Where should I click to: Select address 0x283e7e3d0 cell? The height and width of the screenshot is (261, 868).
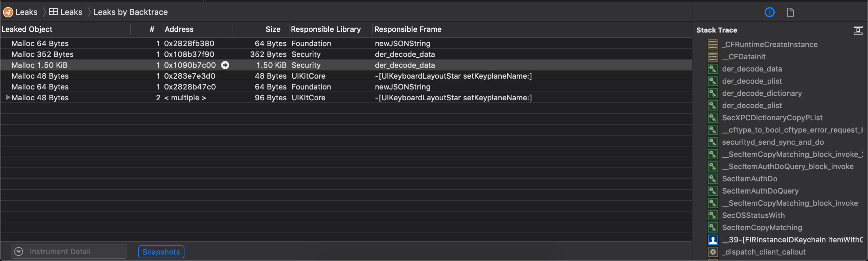pyautogui.click(x=190, y=76)
